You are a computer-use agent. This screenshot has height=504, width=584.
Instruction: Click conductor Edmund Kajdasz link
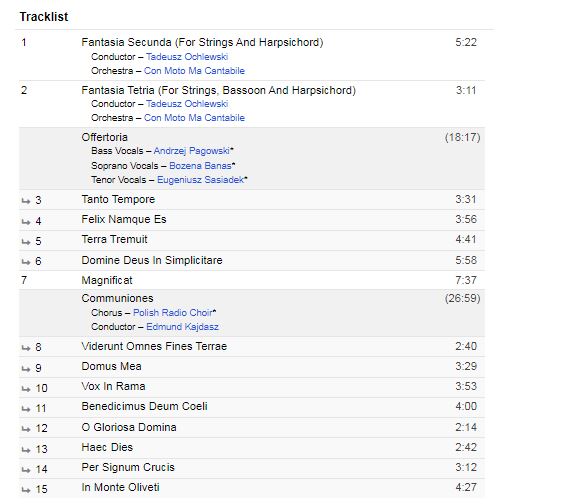182,327
